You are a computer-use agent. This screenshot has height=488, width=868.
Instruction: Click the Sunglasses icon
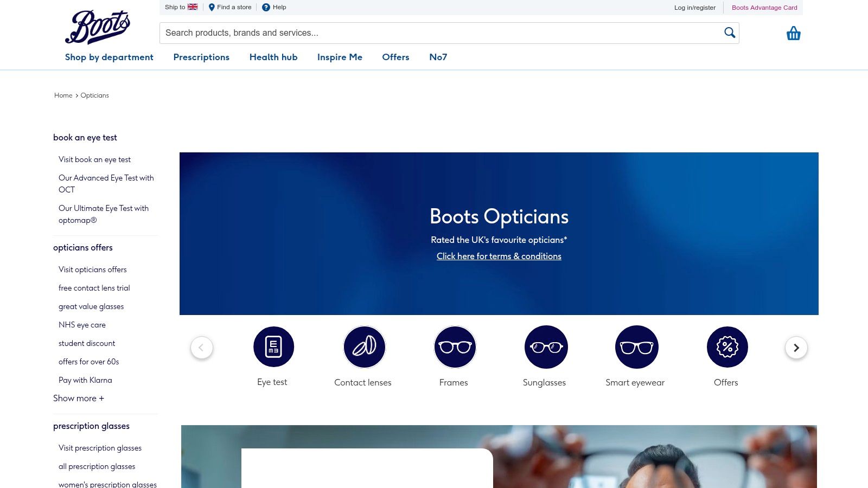click(x=546, y=347)
